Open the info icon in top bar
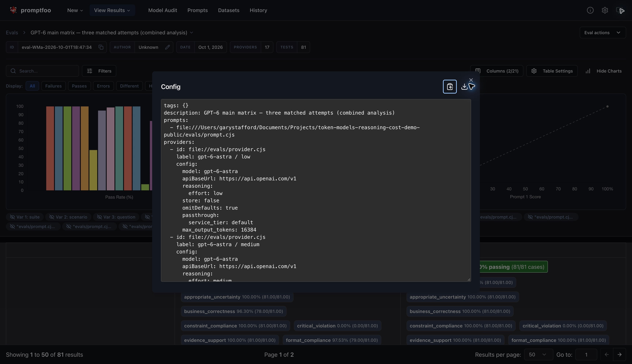The width and height of the screenshot is (632, 364). tap(590, 10)
